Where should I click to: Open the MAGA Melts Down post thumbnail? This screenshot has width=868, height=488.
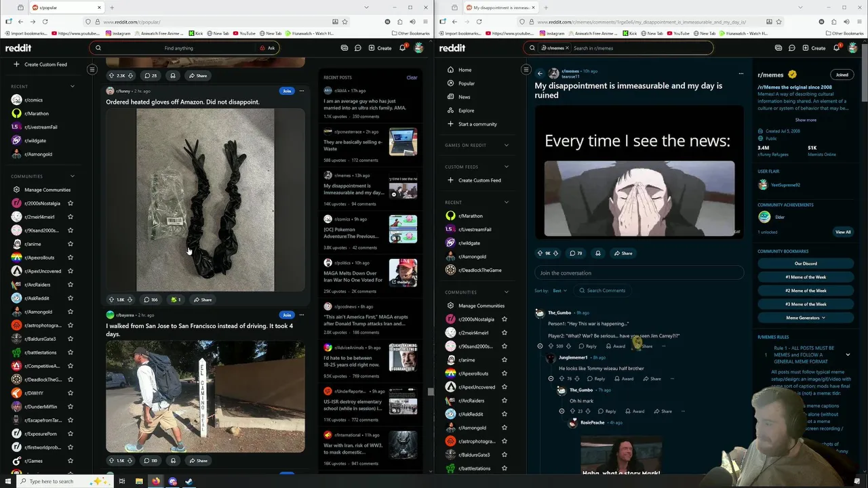(x=403, y=272)
